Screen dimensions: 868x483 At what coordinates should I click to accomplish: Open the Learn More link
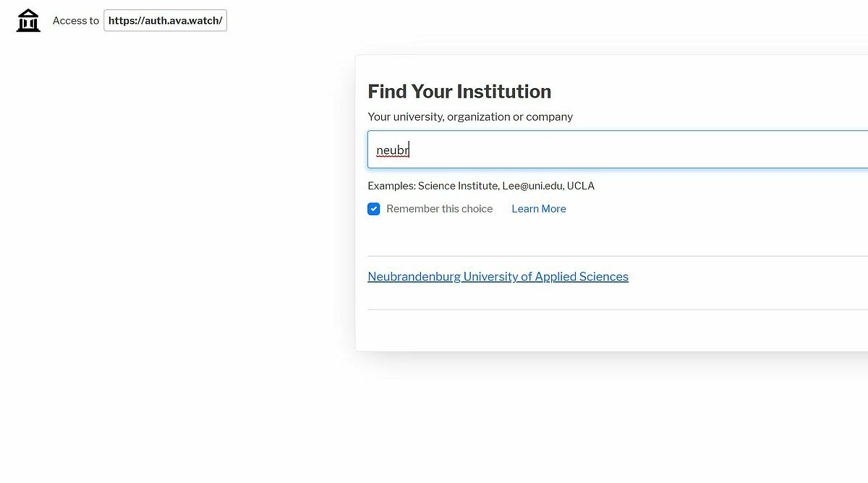coord(539,209)
